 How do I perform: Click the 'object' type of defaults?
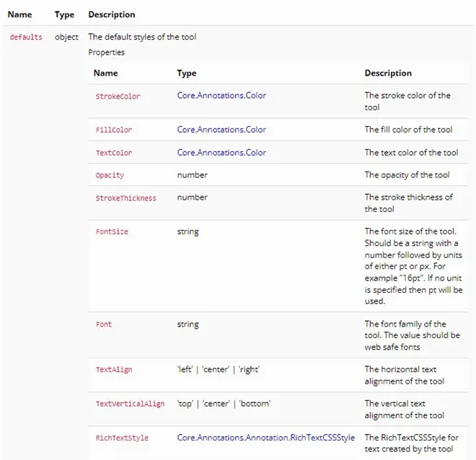coord(66,37)
